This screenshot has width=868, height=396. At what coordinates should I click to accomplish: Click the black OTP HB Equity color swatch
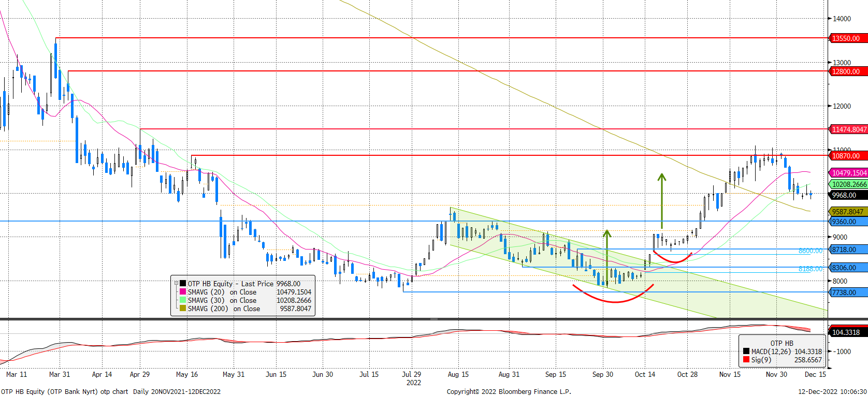pyautogui.click(x=183, y=284)
